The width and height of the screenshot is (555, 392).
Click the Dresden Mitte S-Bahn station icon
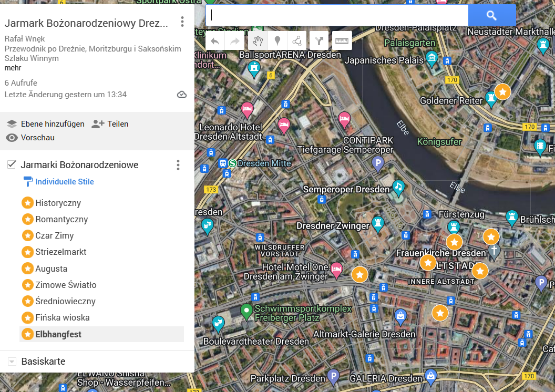232,163
